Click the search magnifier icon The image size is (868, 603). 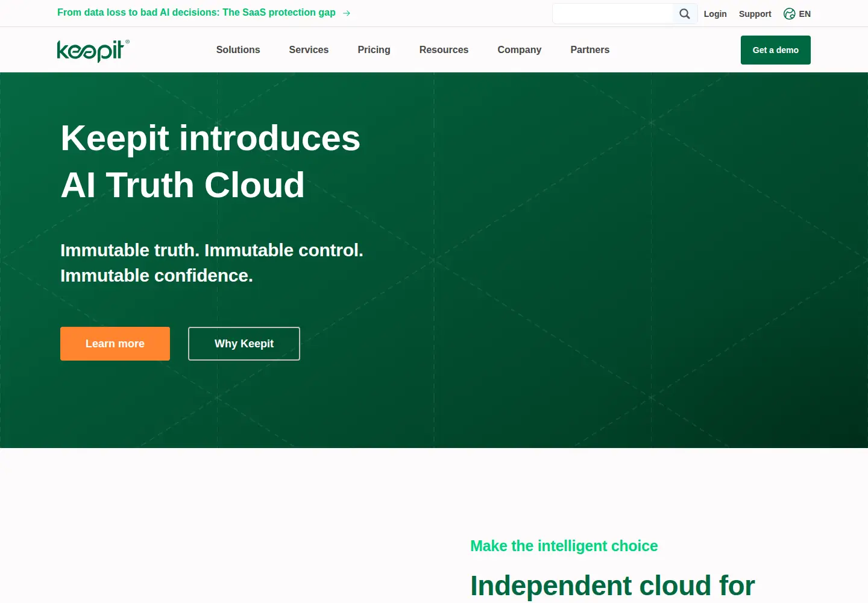click(x=685, y=14)
